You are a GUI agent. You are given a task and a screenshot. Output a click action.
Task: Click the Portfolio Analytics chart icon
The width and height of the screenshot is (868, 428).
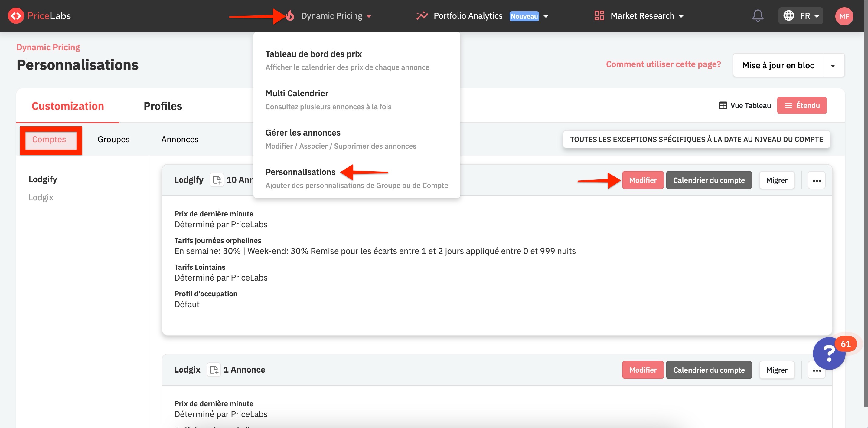click(422, 16)
